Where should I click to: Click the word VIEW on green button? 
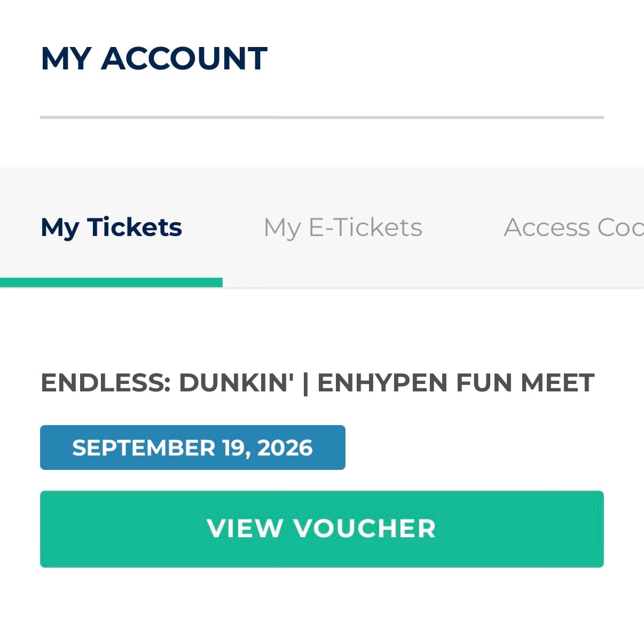(245, 529)
